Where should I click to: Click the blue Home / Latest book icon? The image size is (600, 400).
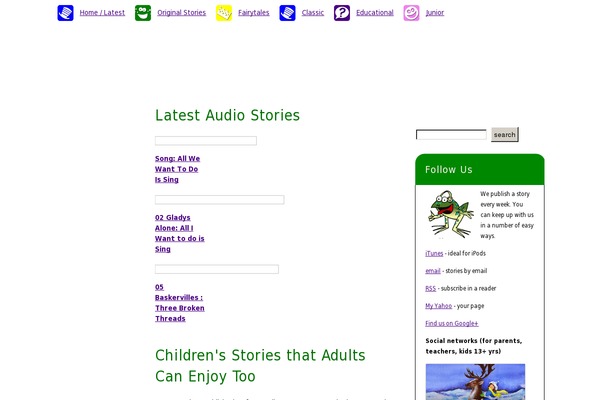click(x=65, y=13)
